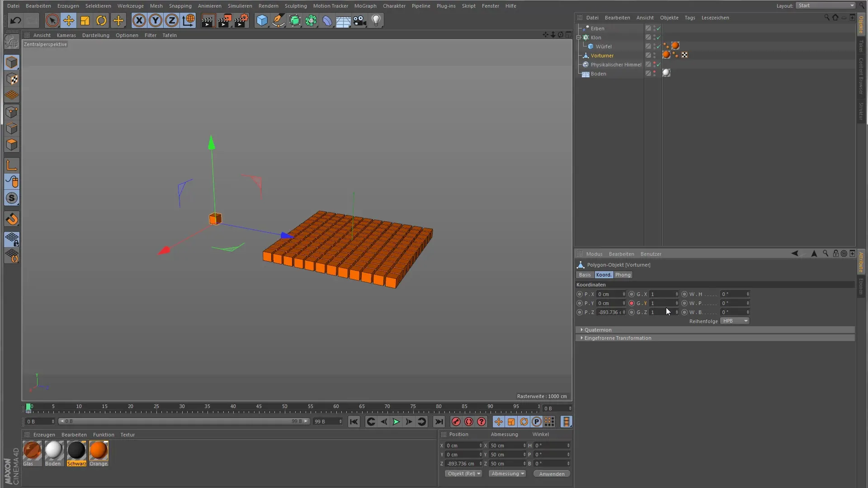
Task: Toggle W.B animation keyframe circle
Action: click(684, 312)
